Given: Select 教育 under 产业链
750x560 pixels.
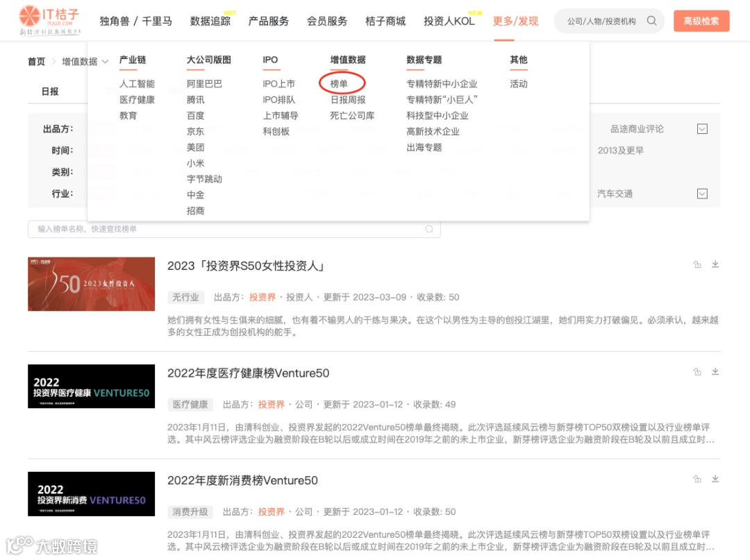Looking at the screenshot, I should point(128,115).
